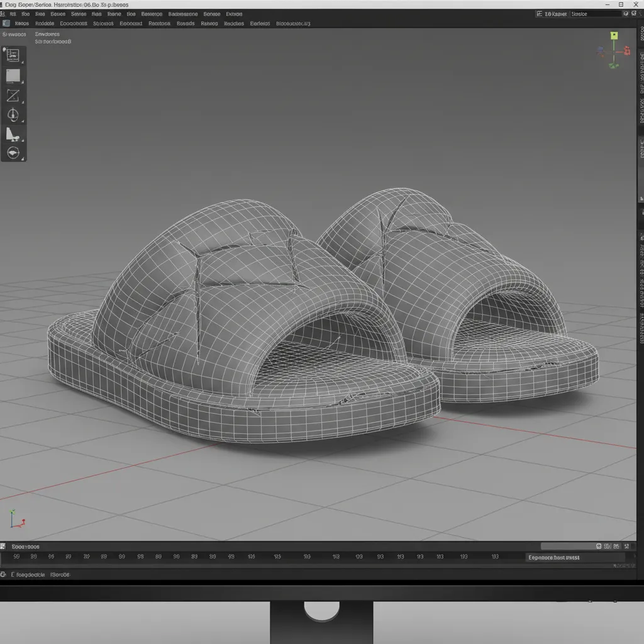Viewport: 644px width, 644px height.
Task: Expand the rotate tool's variant flyout arrow
Action: [22, 121]
